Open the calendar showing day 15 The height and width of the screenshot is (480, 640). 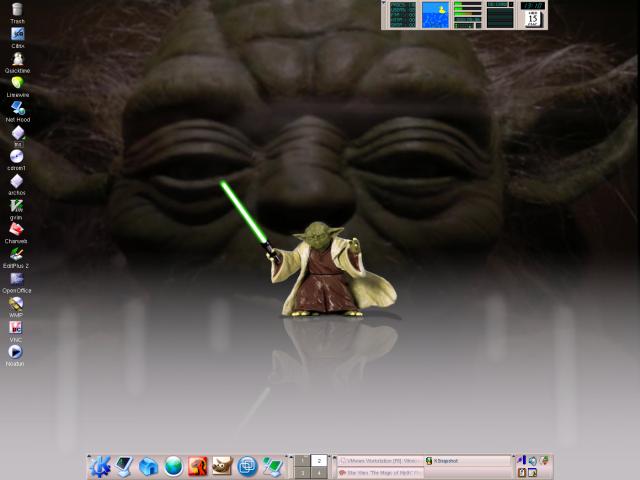click(x=532, y=19)
